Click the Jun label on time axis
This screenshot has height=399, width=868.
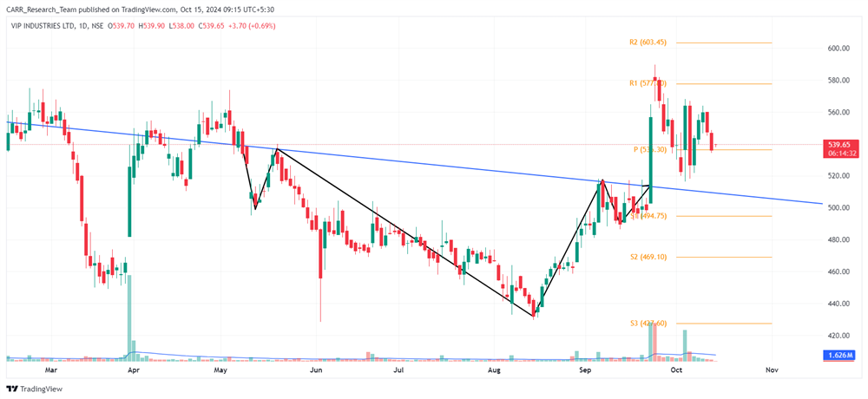tap(316, 369)
